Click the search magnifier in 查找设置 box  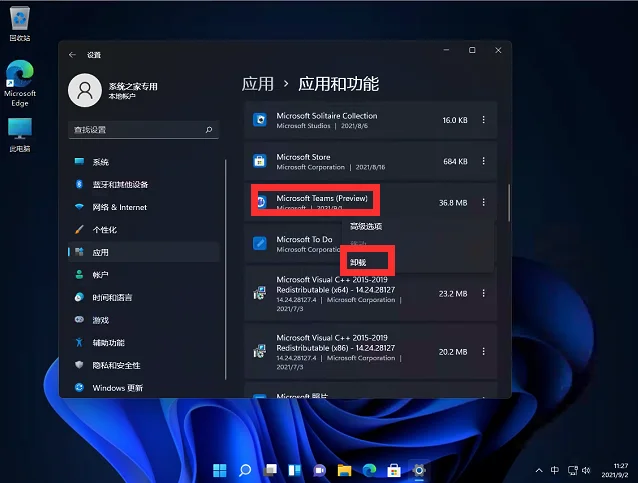(209, 130)
